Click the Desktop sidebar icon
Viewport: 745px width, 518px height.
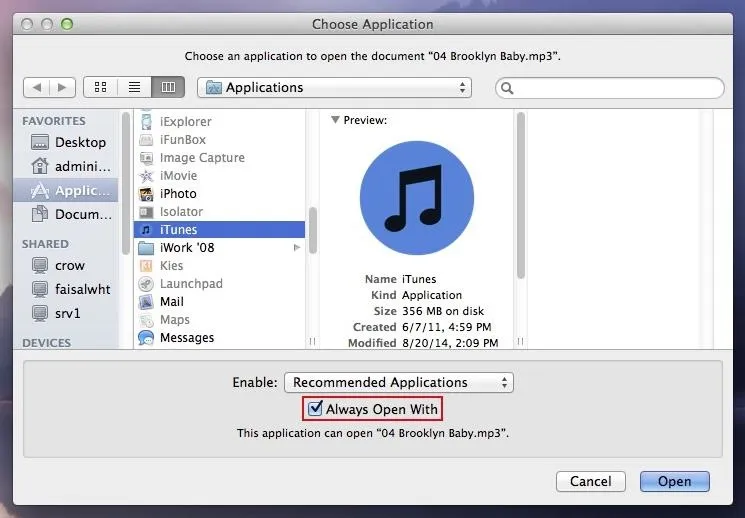(x=40, y=142)
